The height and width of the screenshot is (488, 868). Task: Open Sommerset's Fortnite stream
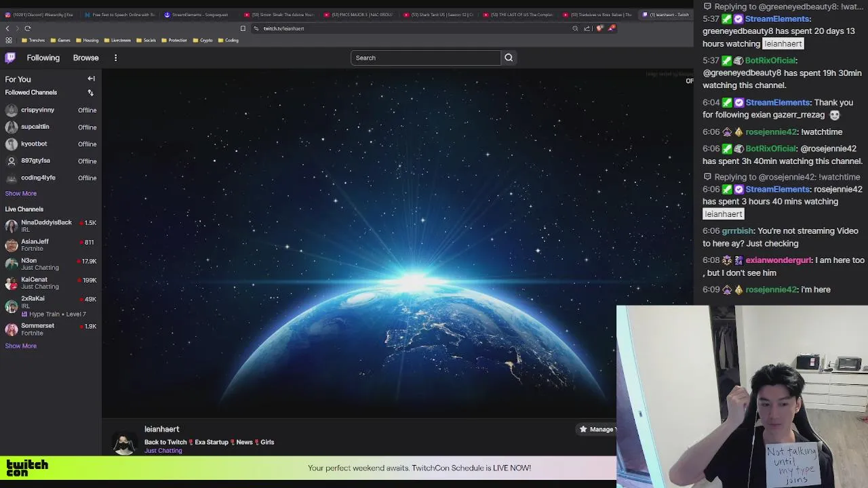click(51, 329)
